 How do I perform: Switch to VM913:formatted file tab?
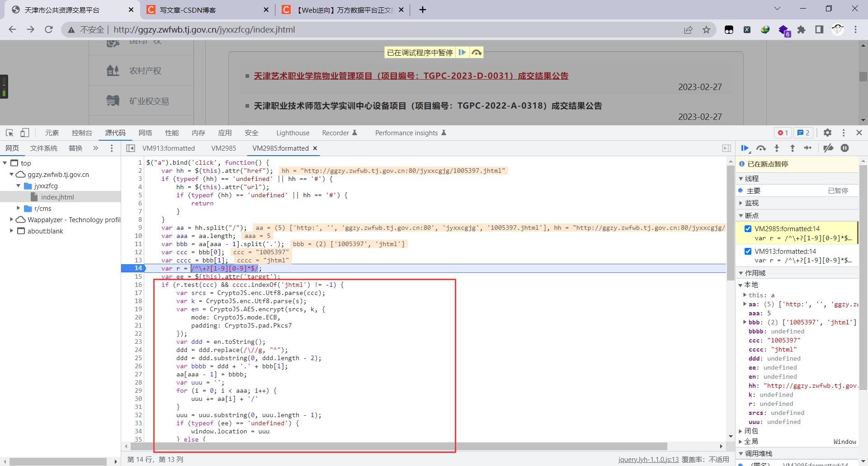tap(169, 148)
